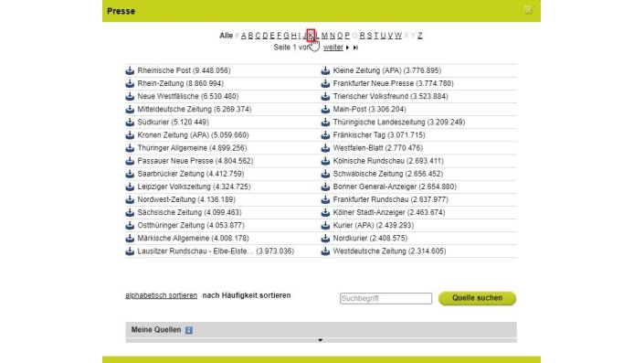Viewport: 644px width, 363px height.
Task: Click the icon beside Frankfurter Neue Presse
Action: pyautogui.click(x=325, y=83)
